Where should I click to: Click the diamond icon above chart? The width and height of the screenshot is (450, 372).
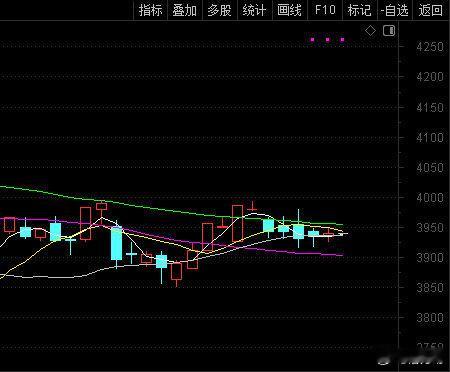point(370,31)
